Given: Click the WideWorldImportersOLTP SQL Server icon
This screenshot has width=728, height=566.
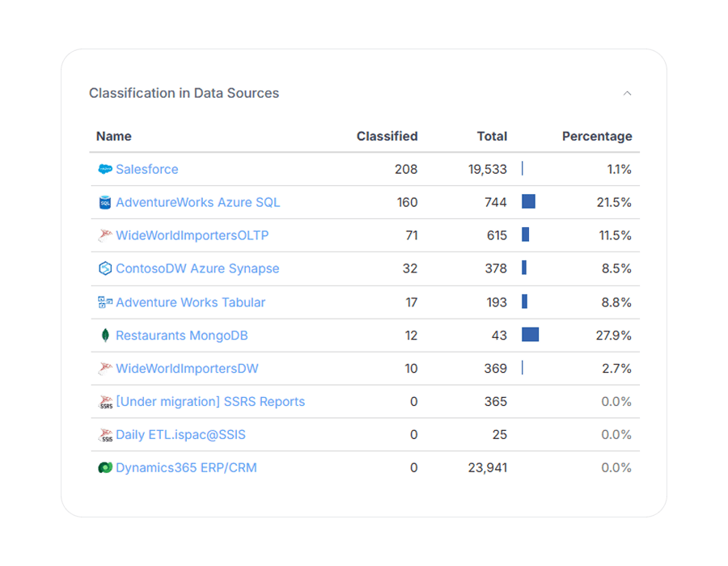Looking at the screenshot, I should click(x=104, y=235).
